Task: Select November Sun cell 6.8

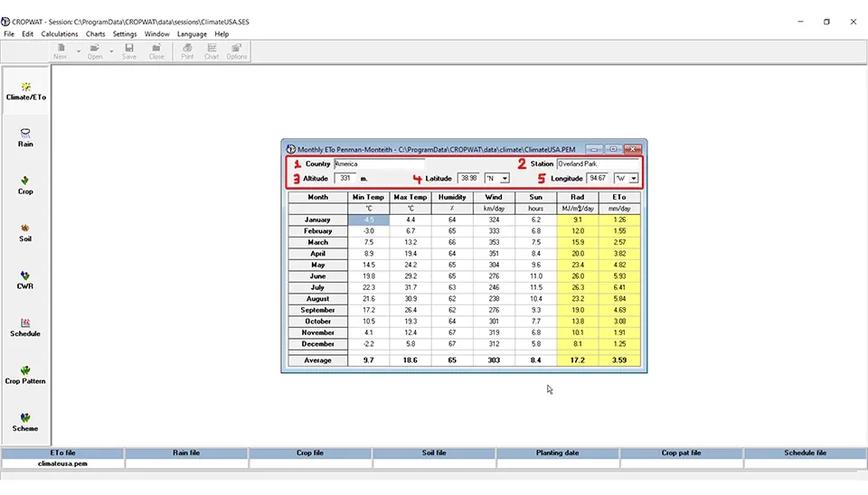Action: click(535, 333)
